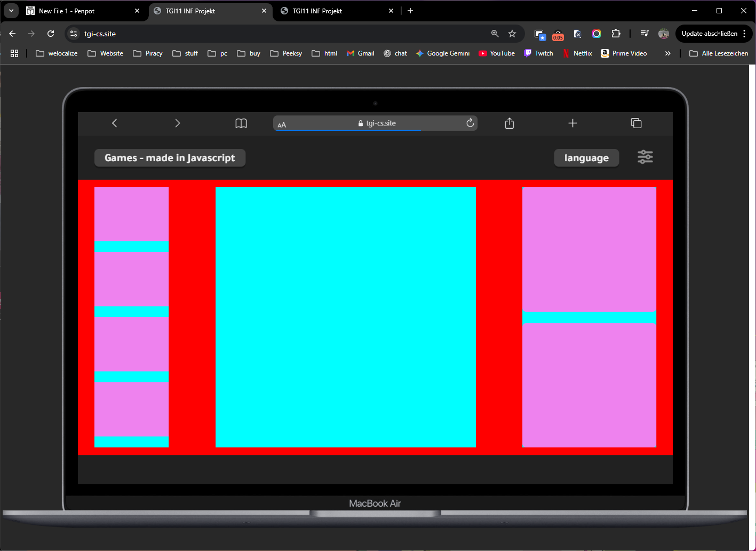This screenshot has height=551, width=756.
Task: Open the settings sliders icon beside language
Action: coord(645,157)
